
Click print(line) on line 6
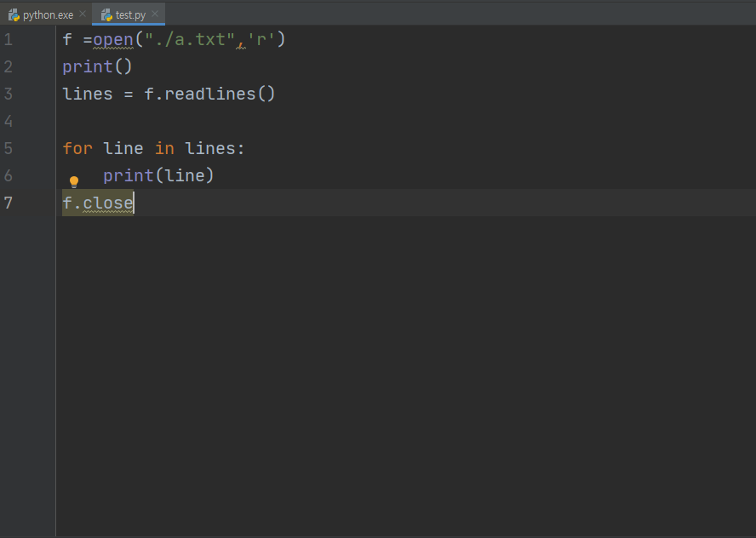pos(158,175)
